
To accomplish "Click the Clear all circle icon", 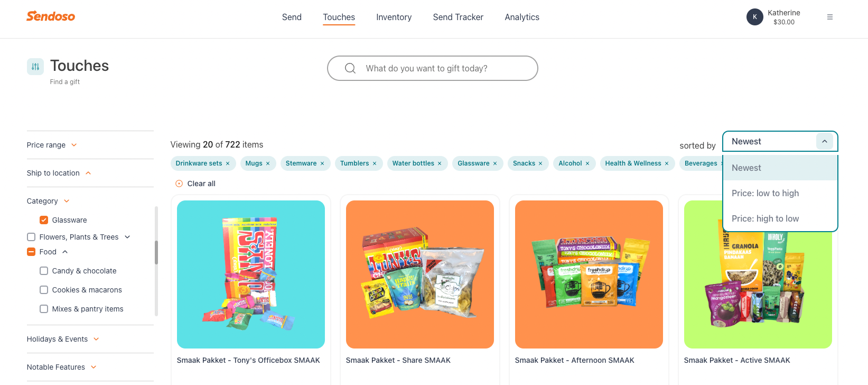I will (179, 184).
